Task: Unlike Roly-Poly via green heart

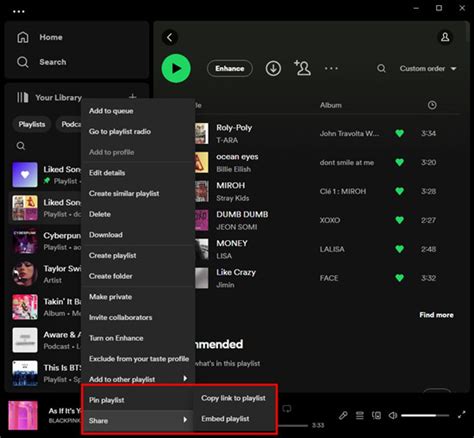Action: 399,133
